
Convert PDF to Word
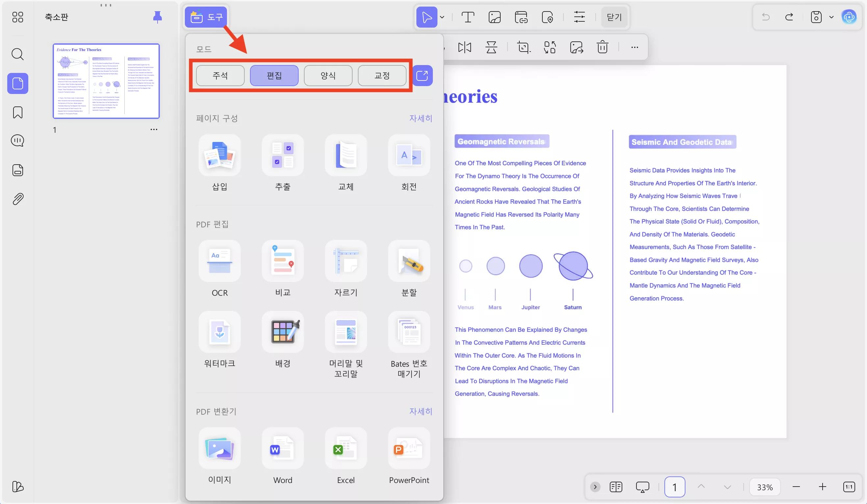pos(283,448)
